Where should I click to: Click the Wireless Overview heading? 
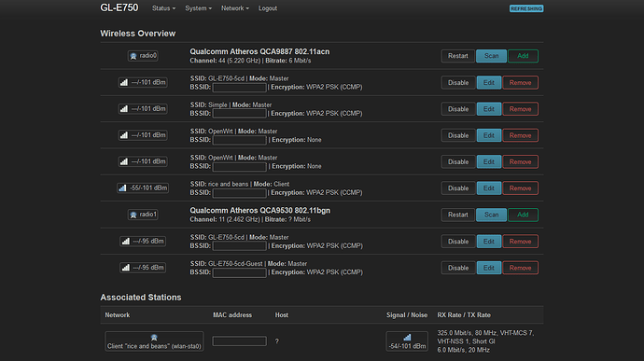coord(138,34)
